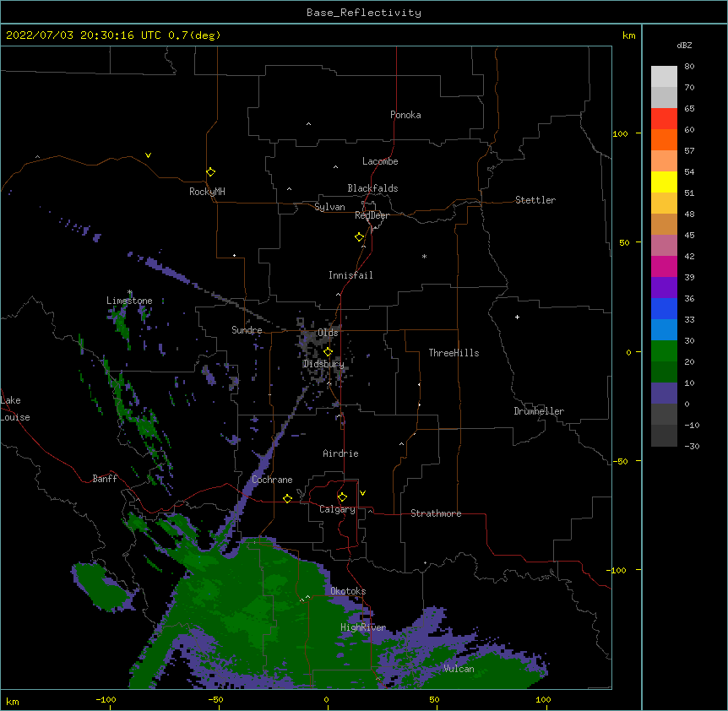Click the Ponoka city label
This screenshot has width=728, height=711.
coord(405,115)
